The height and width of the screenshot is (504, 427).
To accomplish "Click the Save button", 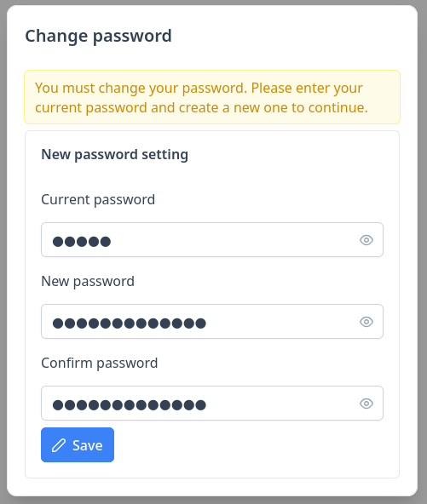I will tap(78, 445).
